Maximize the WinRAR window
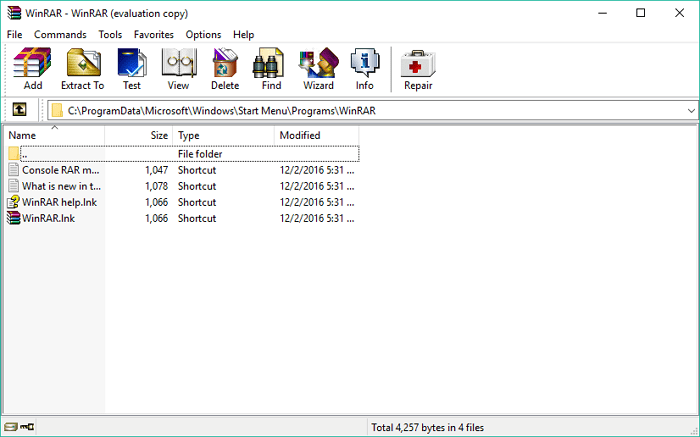The height and width of the screenshot is (437, 700). click(640, 13)
